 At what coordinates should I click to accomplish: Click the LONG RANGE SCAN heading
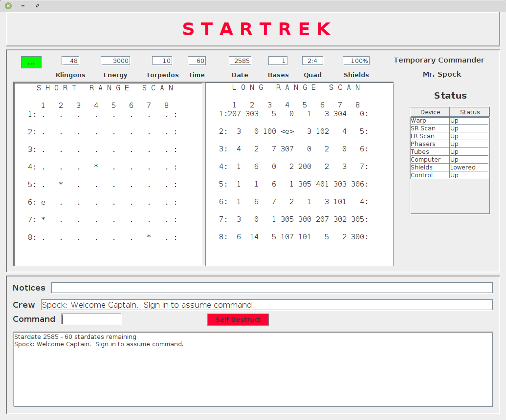[x=296, y=87]
